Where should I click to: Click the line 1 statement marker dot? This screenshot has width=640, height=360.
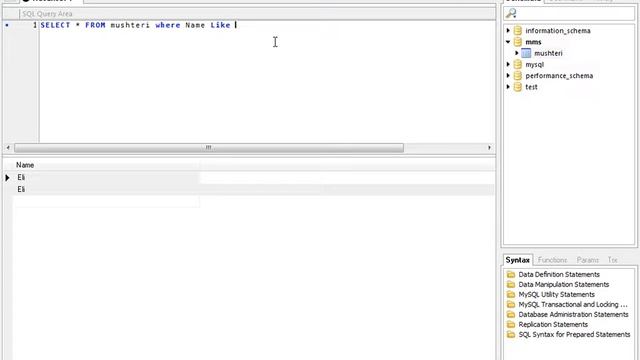click(x=7, y=25)
